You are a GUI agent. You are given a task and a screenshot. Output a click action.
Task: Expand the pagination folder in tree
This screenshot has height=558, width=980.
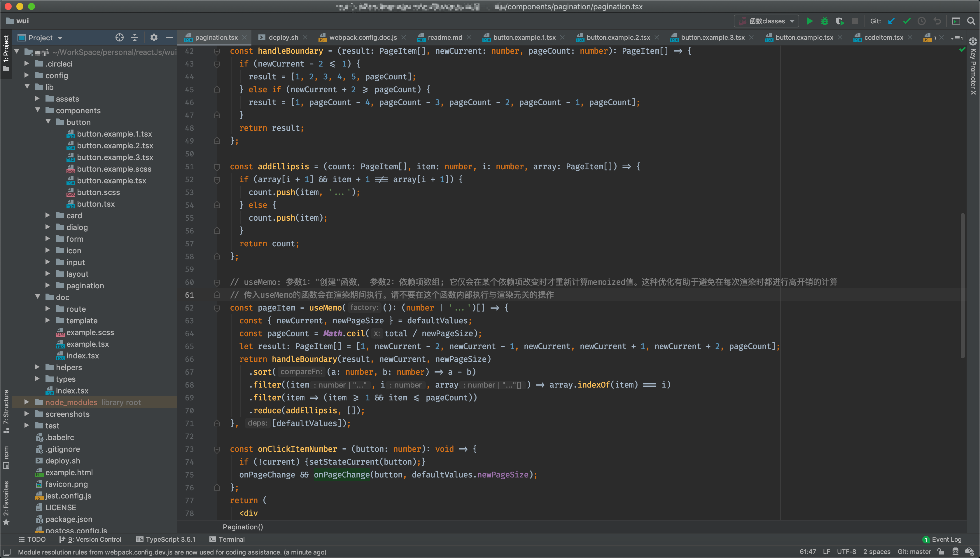click(x=48, y=285)
